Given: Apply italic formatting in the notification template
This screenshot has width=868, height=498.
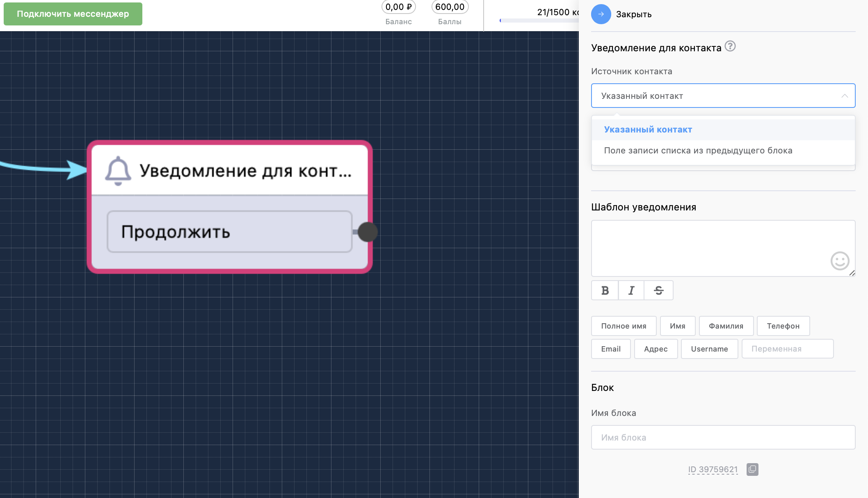Looking at the screenshot, I should tap(631, 290).
